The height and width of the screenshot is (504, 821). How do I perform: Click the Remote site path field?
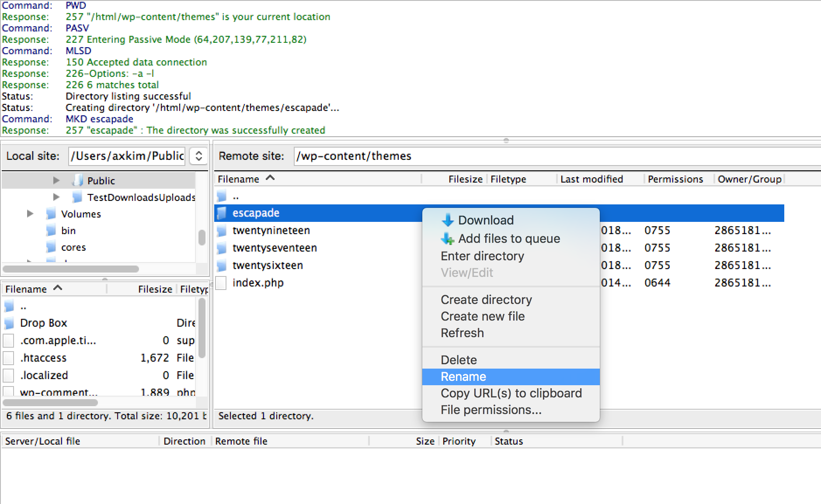(557, 156)
